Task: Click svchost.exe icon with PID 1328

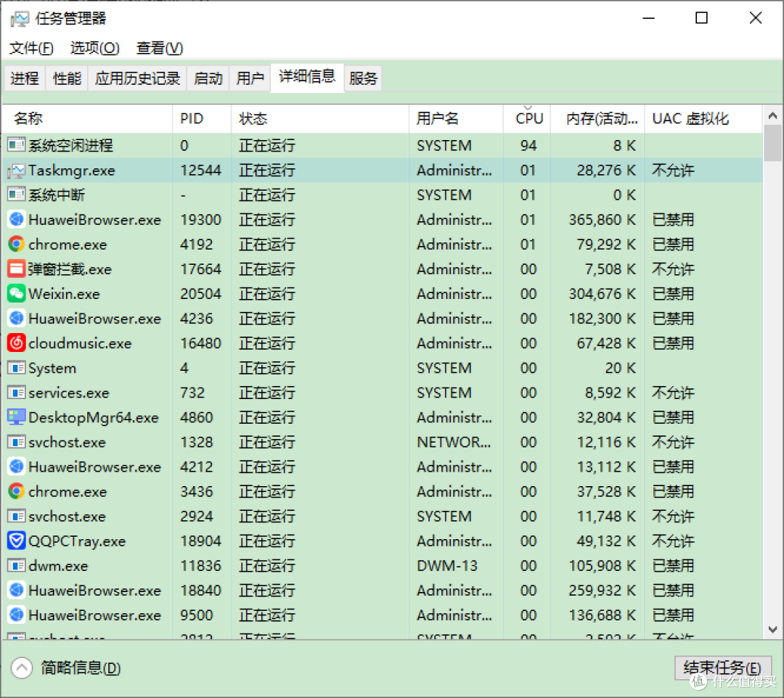Action: [16, 442]
